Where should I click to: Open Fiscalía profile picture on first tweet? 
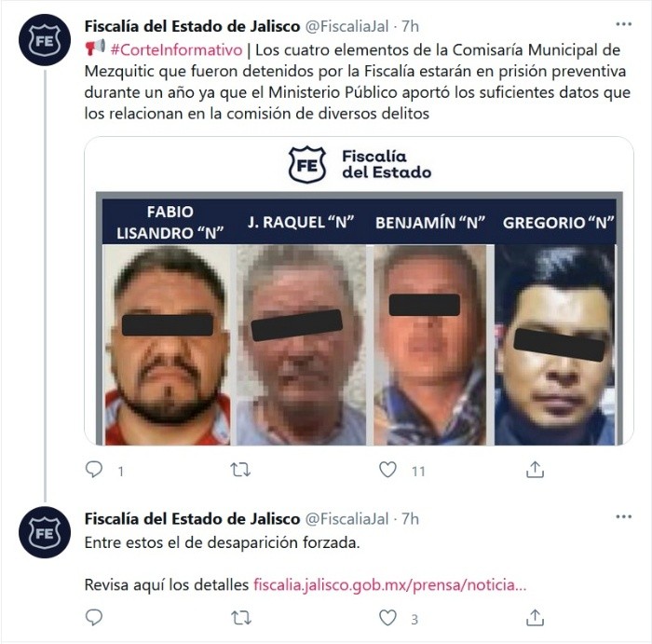pyautogui.click(x=45, y=40)
